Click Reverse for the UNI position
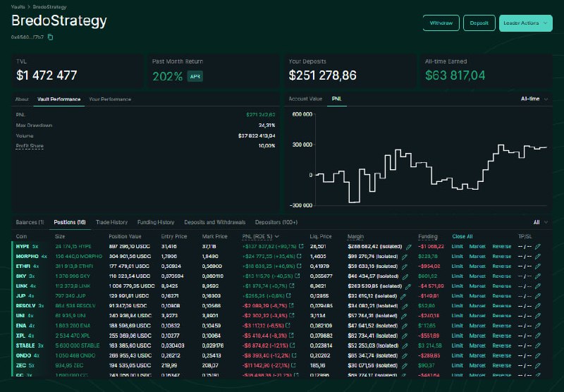Screen dimensions: 564x392 (x=502, y=316)
